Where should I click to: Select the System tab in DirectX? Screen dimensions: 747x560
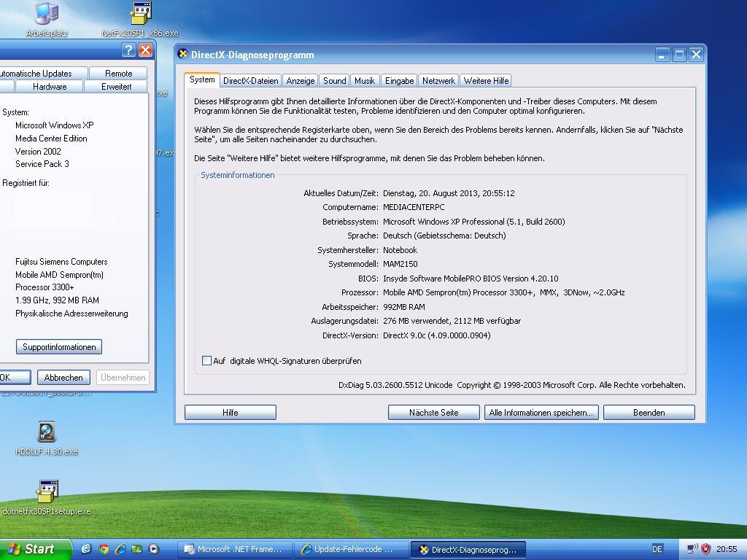pos(202,79)
